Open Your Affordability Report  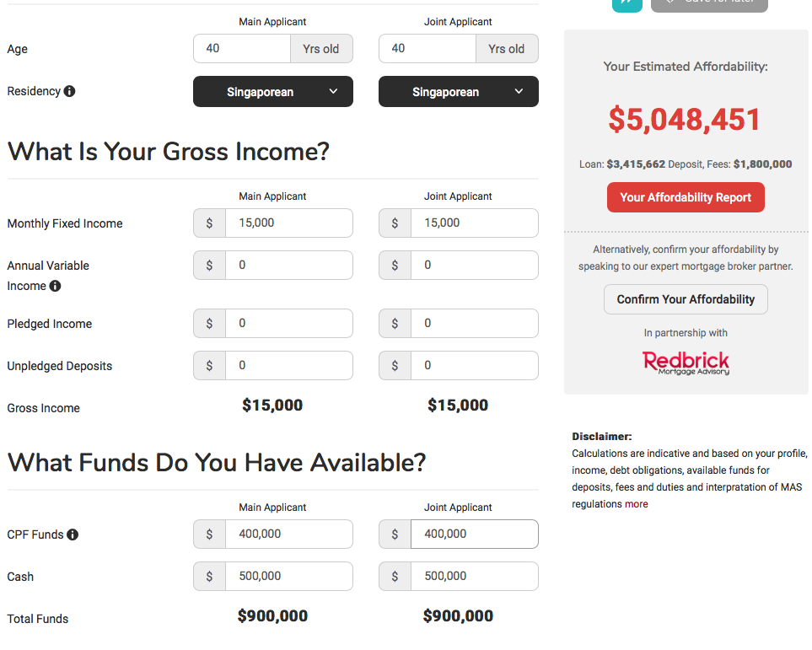click(686, 197)
